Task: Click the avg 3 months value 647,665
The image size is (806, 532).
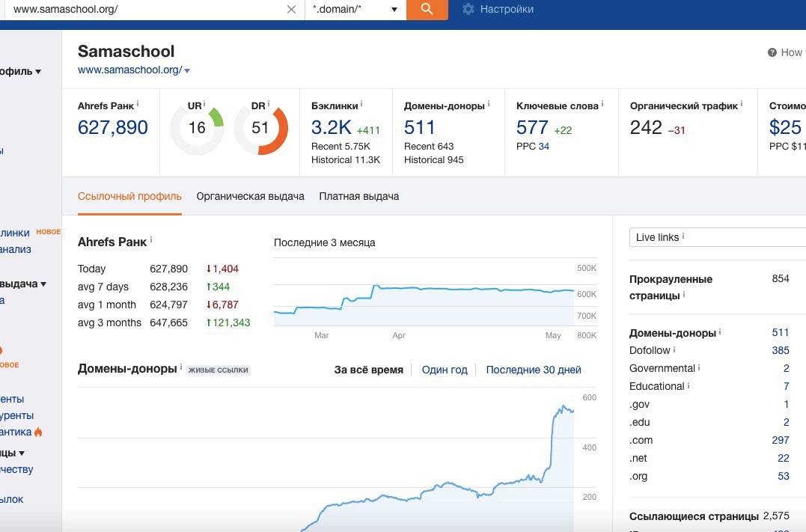Action: (x=168, y=322)
